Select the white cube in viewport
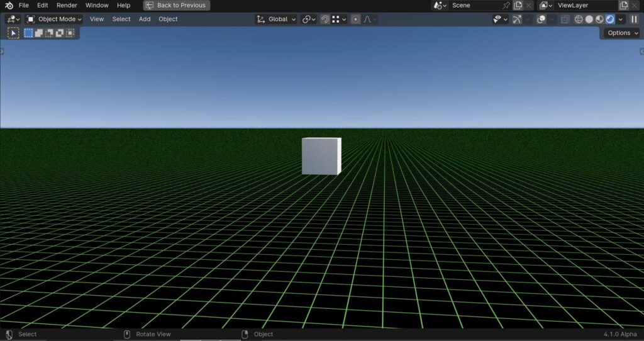Viewport: 644px width, 341px height. click(321, 156)
